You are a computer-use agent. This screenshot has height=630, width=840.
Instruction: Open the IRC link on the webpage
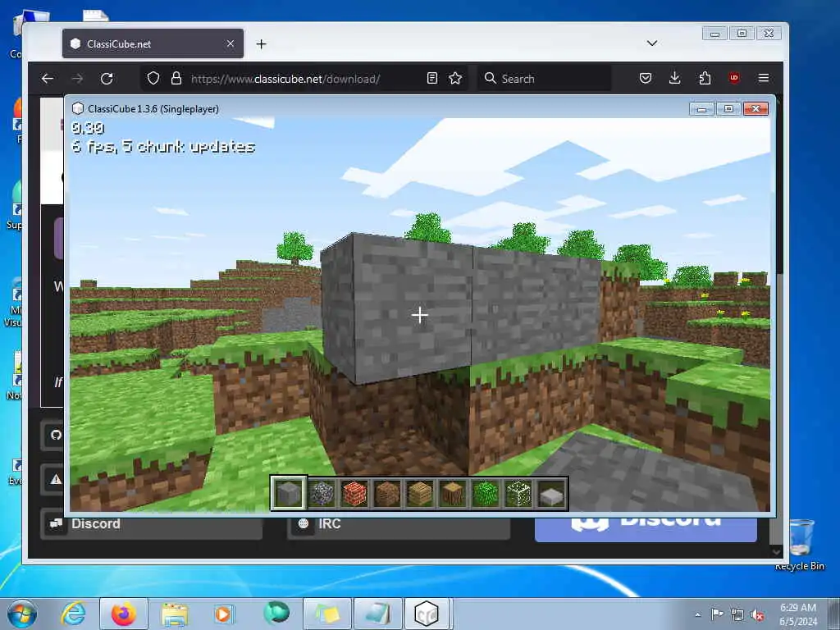[399, 525]
